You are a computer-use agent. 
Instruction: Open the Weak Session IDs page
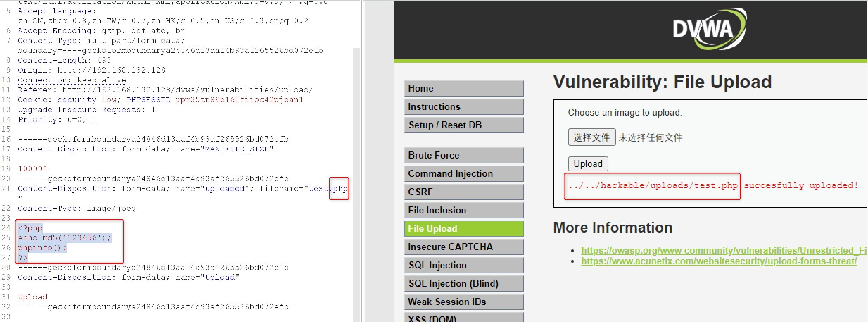(x=464, y=302)
